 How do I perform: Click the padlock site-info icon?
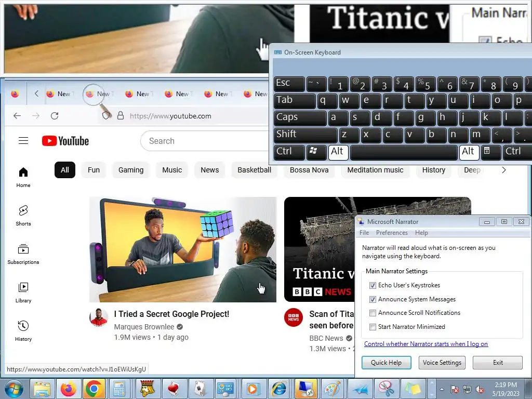[x=121, y=116]
